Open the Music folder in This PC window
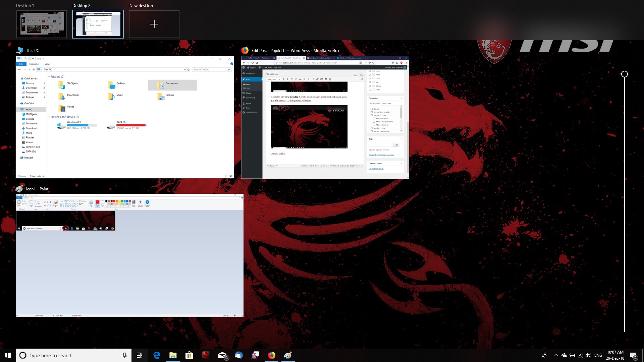This screenshot has height=362, width=644. tap(116, 96)
